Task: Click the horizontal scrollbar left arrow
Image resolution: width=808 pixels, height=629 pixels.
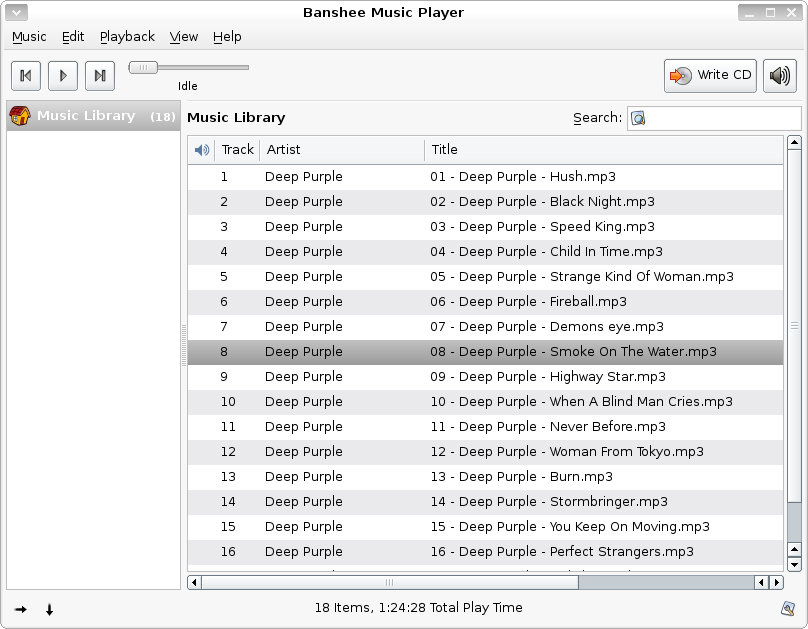Action: pos(194,583)
